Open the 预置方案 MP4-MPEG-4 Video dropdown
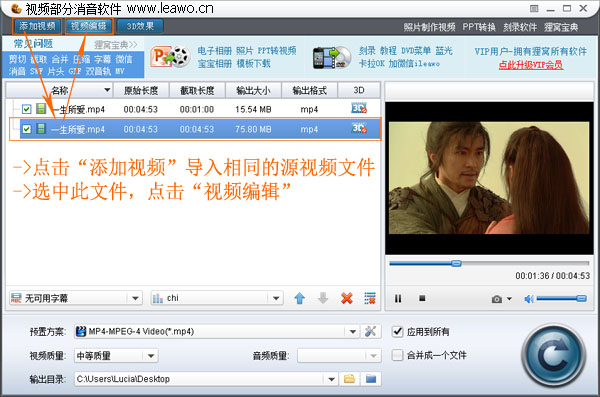This screenshot has height=397, width=600. [x=217, y=331]
